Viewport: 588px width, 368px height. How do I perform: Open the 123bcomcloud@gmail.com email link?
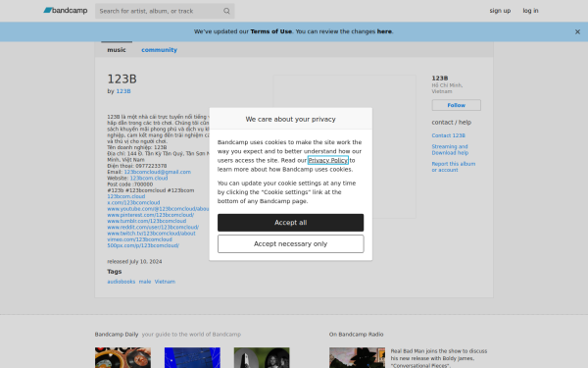(158, 172)
